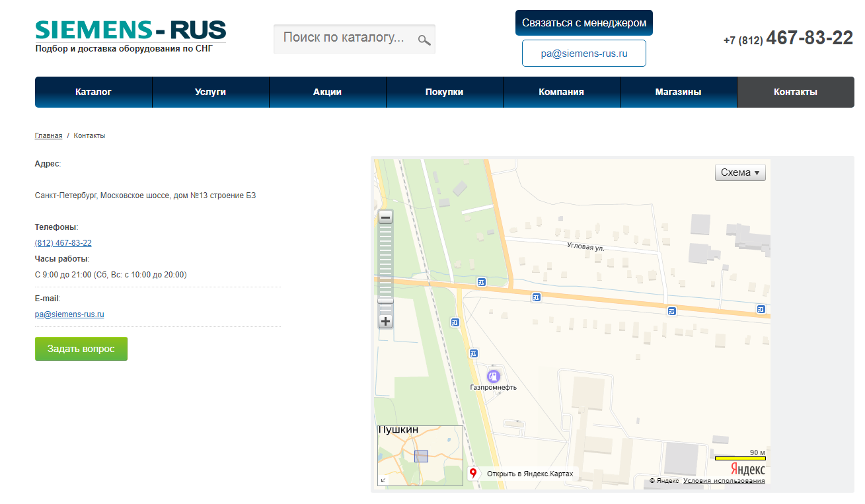The width and height of the screenshot is (865, 504).
Task: Open the Схема map type dropdown
Action: point(740,172)
